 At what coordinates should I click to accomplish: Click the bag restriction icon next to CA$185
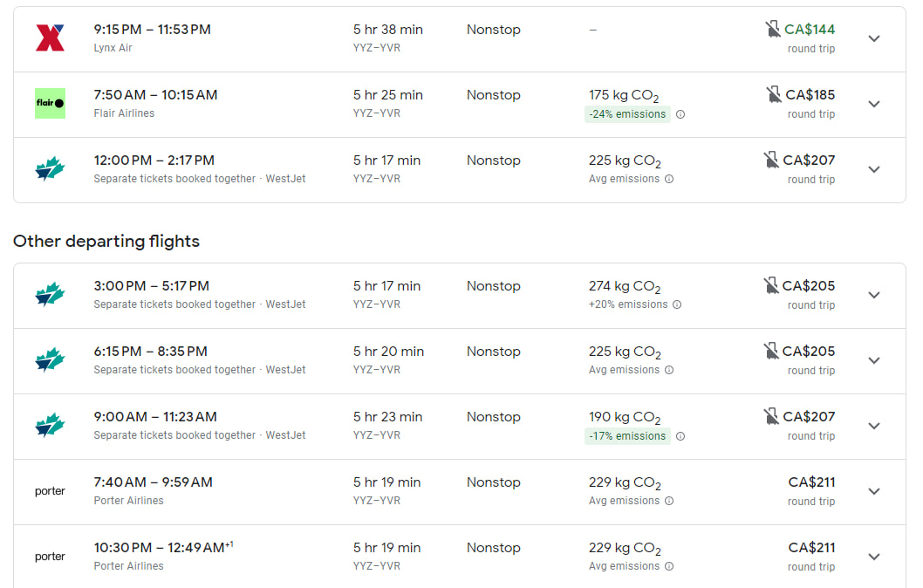771,93
